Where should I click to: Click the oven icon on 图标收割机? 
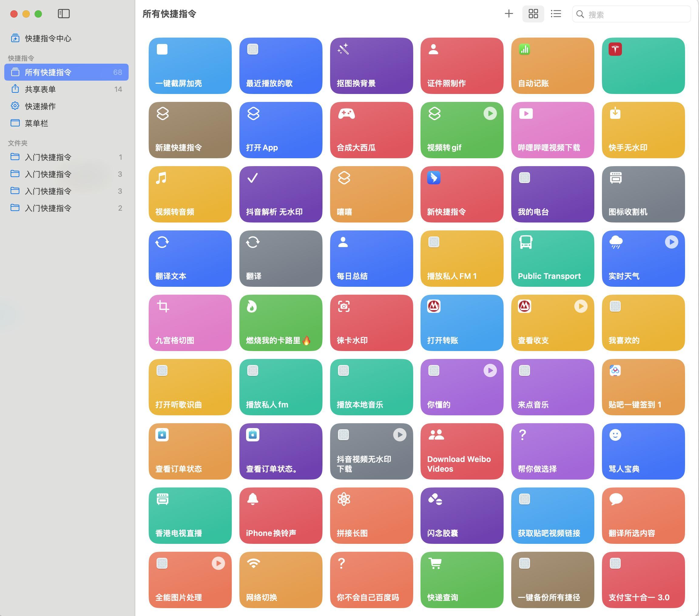(x=616, y=178)
